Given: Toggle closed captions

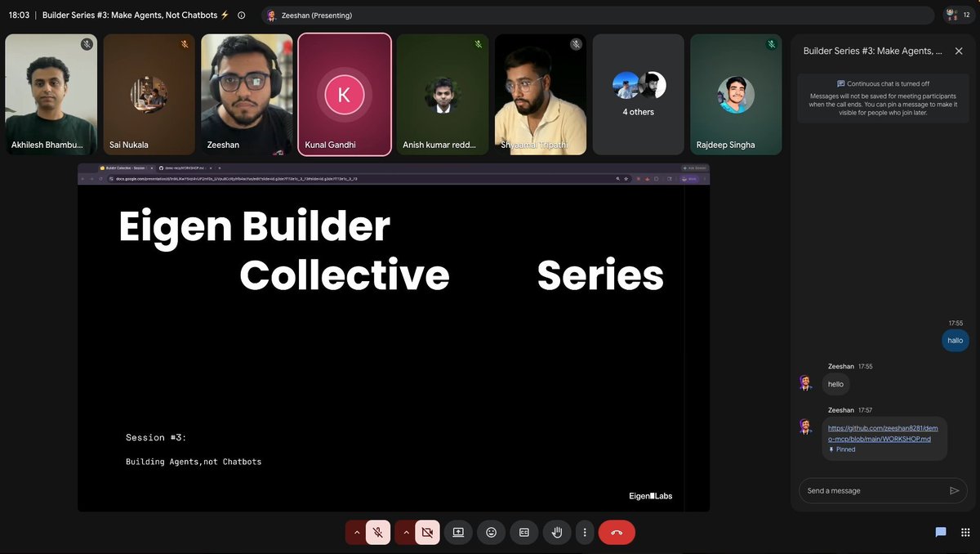Looking at the screenshot, I should [x=524, y=532].
